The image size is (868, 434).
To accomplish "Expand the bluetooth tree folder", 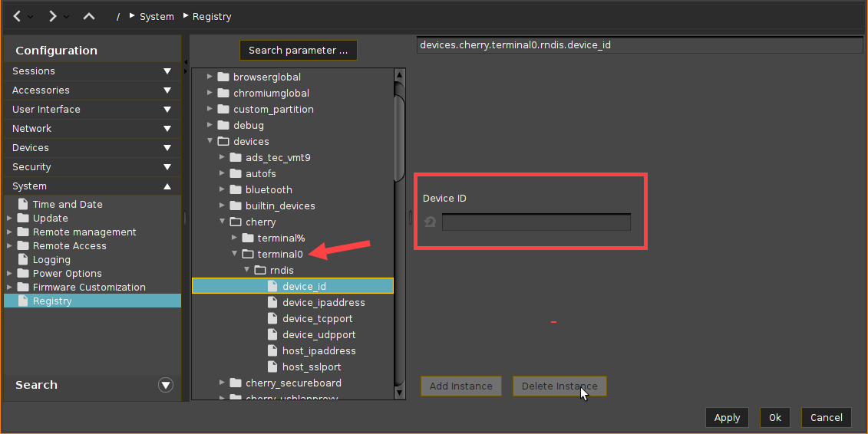I will (223, 189).
